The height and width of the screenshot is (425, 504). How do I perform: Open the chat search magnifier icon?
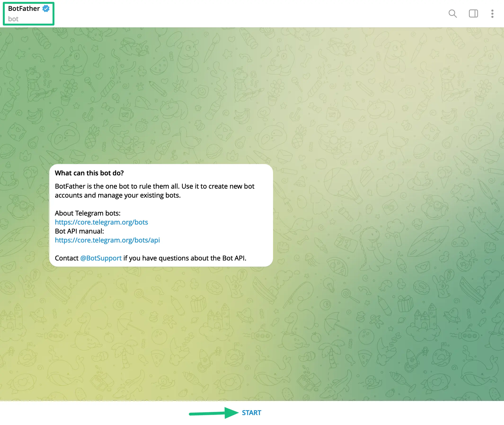click(x=452, y=13)
